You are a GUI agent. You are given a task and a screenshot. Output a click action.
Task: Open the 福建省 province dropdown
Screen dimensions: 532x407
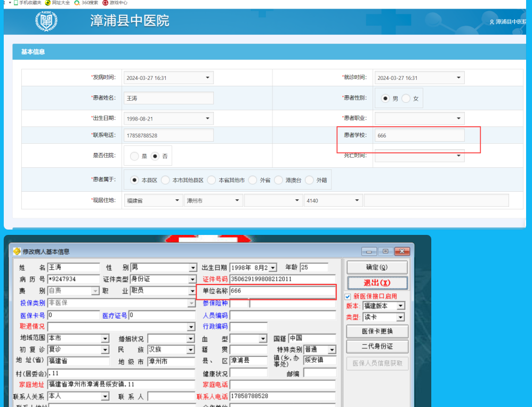pos(177,200)
